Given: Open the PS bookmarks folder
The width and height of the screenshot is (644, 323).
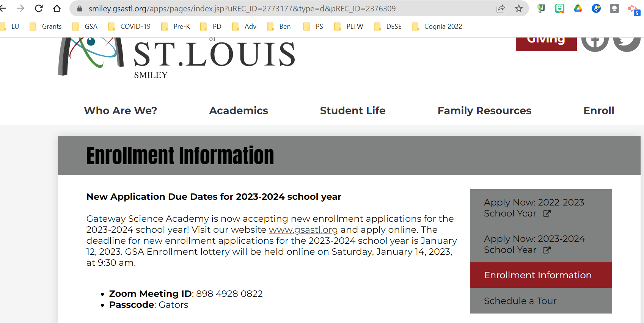Looking at the screenshot, I should [313, 27].
